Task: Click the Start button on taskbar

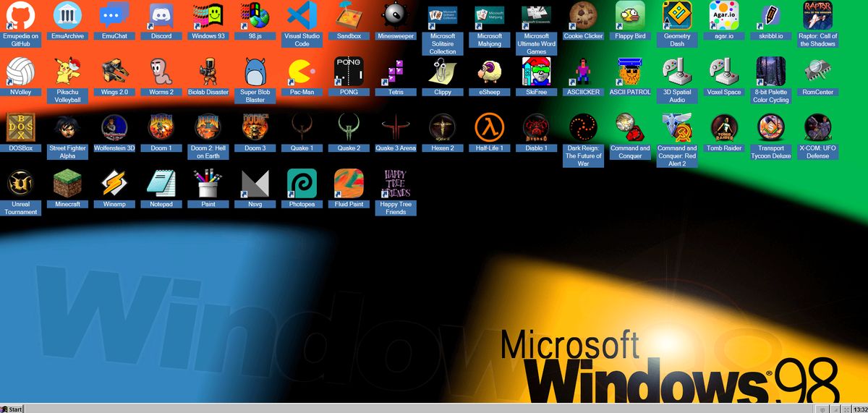Action: coord(12,409)
